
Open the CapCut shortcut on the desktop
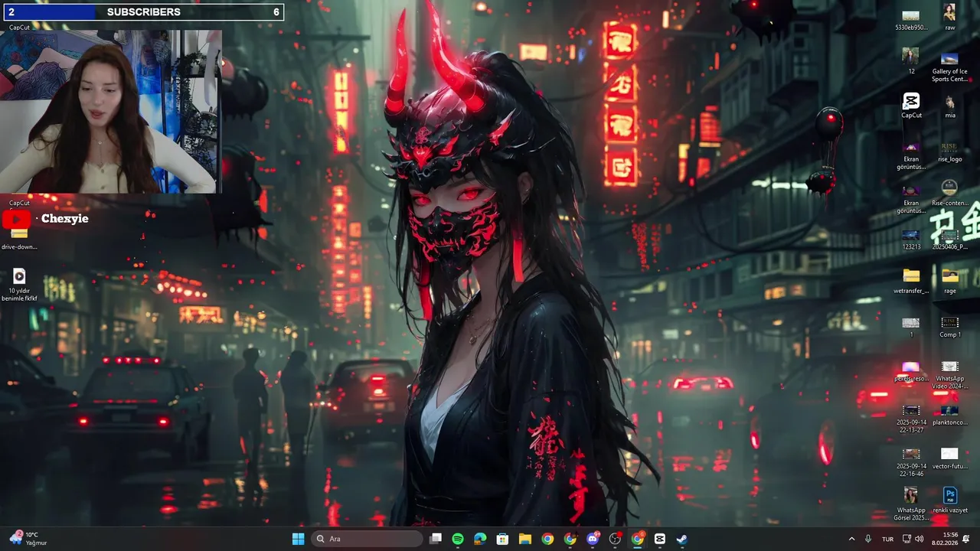pos(911,106)
